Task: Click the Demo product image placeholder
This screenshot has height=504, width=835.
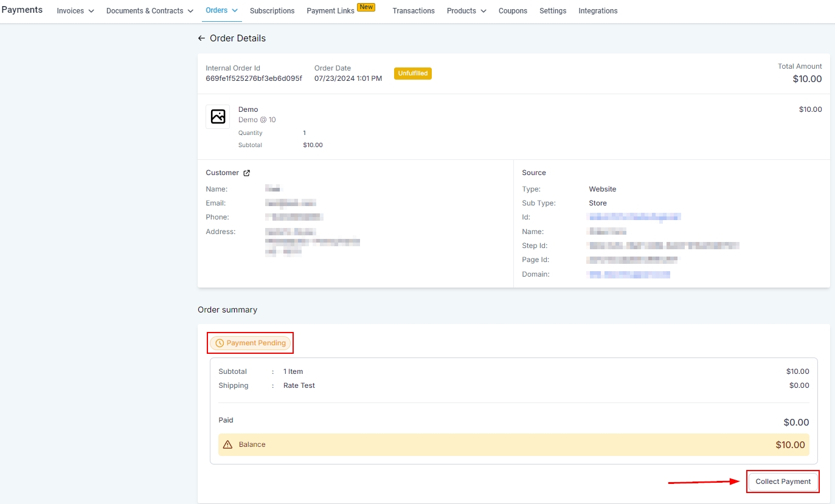Action: (218, 117)
